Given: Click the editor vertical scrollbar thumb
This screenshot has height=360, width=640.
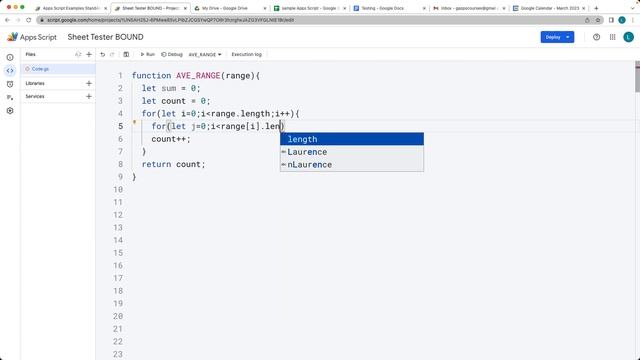Looking at the screenshot, I should [638, 76].
